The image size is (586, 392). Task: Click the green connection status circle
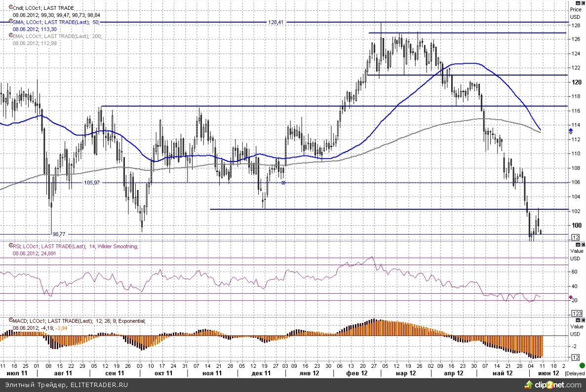(x=582, y=366)
